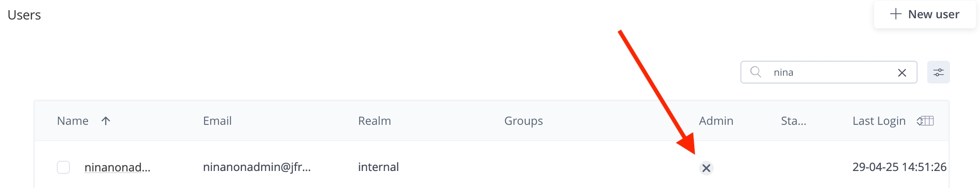This screenshot has width=980, height=188.
Task: Click the magnifier search icon
Action: click(x=755, y=72)
